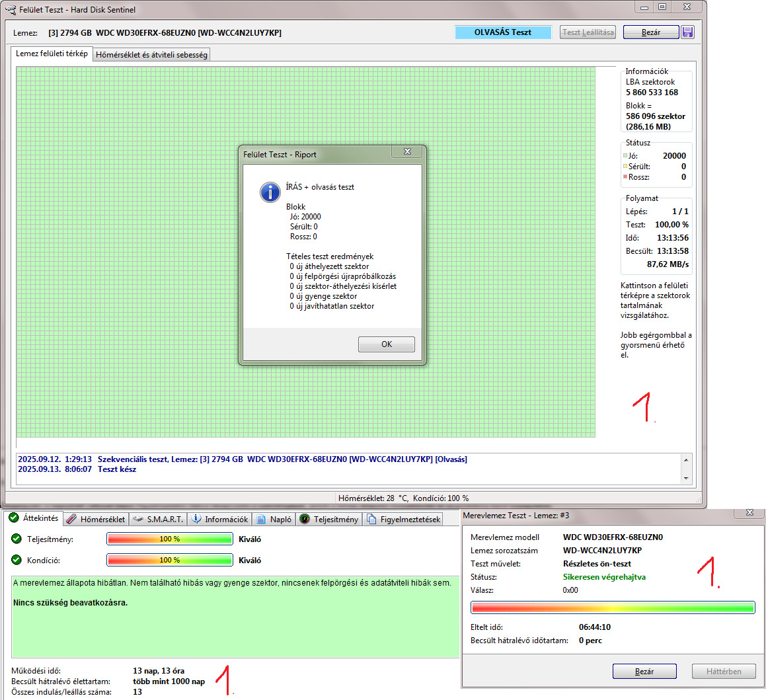Click the Teljesítmény 100 % gradient bar

169,539
